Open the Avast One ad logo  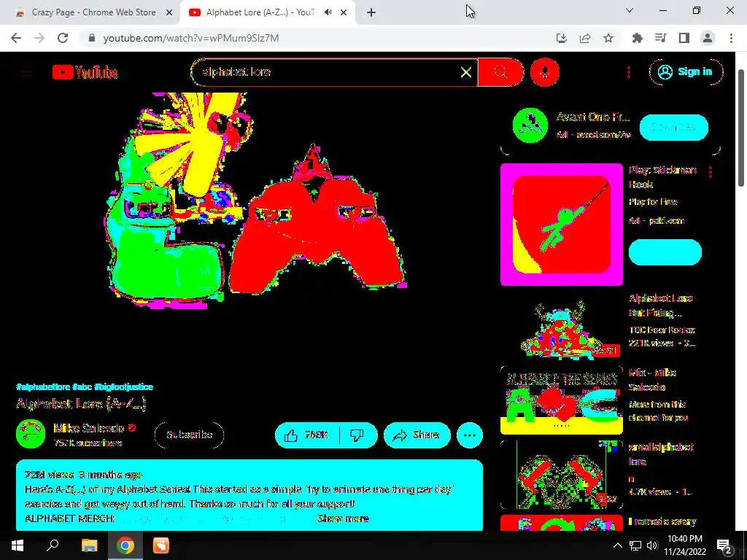[x=530, y=125]
